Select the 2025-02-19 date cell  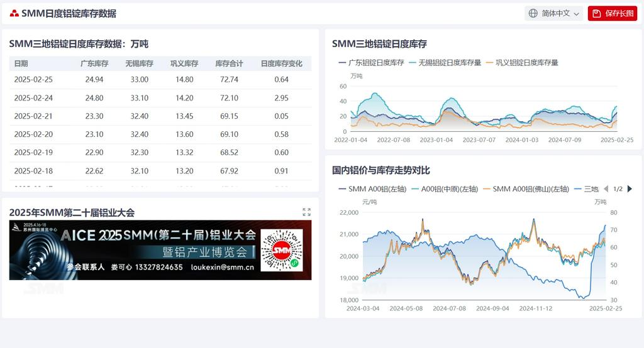[x=34, y=152]
